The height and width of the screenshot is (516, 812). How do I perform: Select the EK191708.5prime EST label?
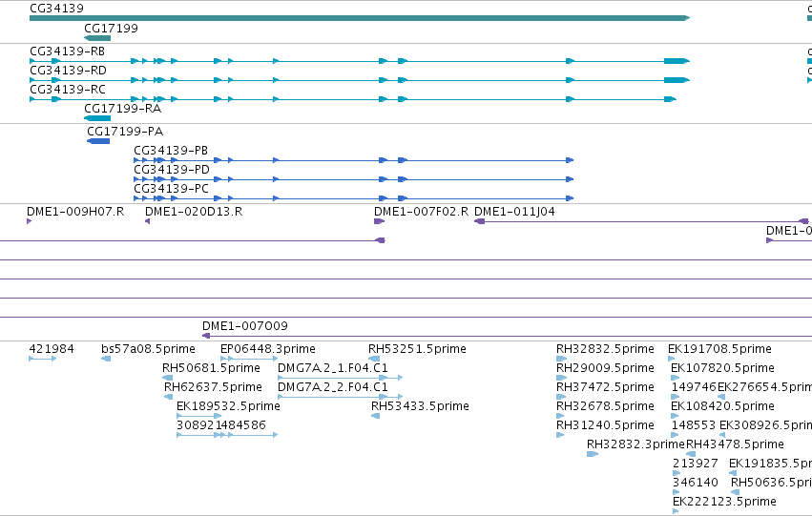tap(719, 349)
